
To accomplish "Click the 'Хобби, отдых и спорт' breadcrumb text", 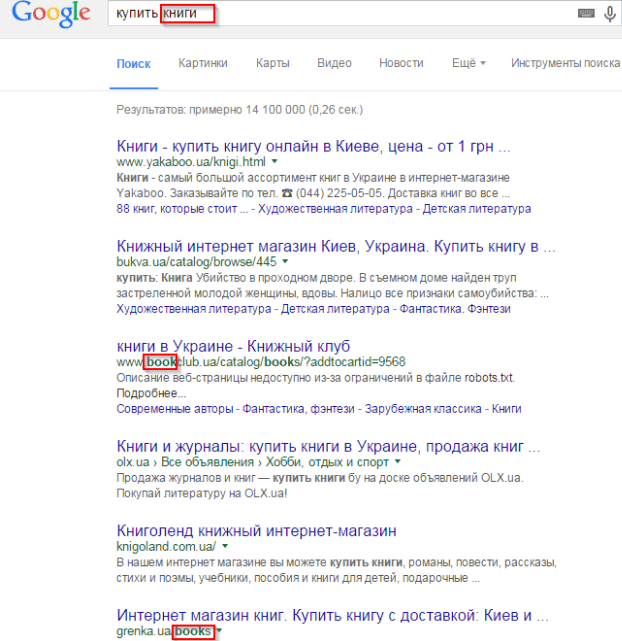I will [327, 462].
